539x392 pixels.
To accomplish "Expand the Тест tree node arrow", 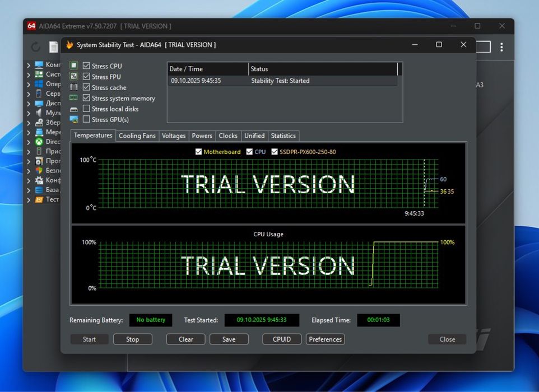I will point(29,199).
